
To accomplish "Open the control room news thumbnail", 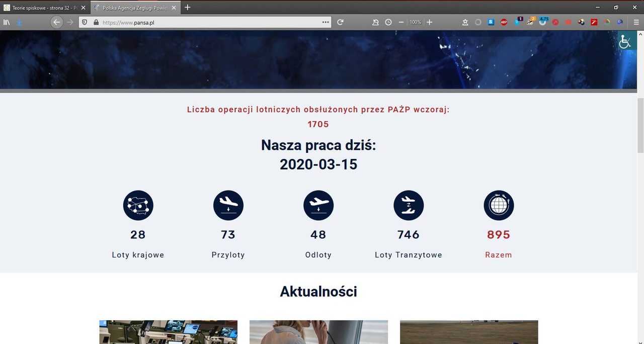I will (168, 332).
